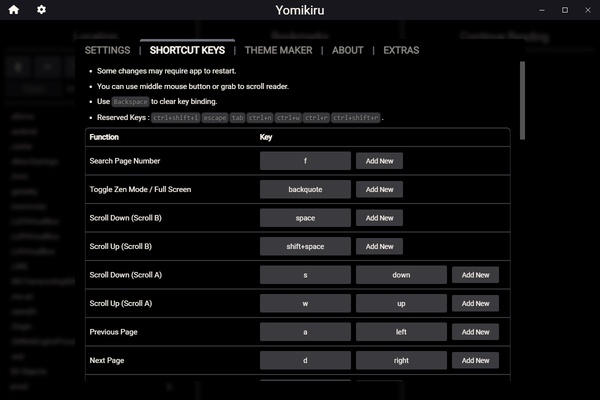This screenshot has height=400, width=600.
Task: Change the shift+space key binding
Action: [305, 247]
